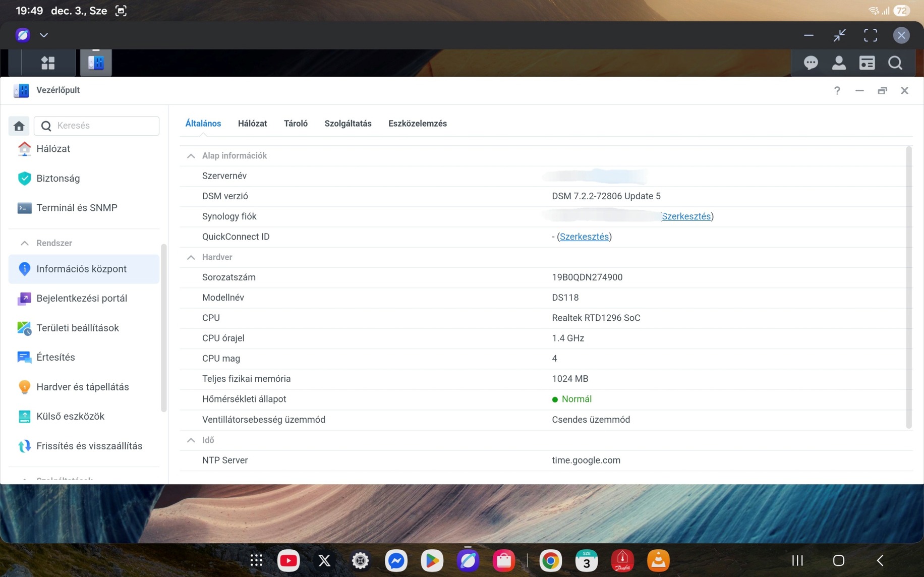
Task: Open the calendar app in taskbar
Action: point(587,560)
